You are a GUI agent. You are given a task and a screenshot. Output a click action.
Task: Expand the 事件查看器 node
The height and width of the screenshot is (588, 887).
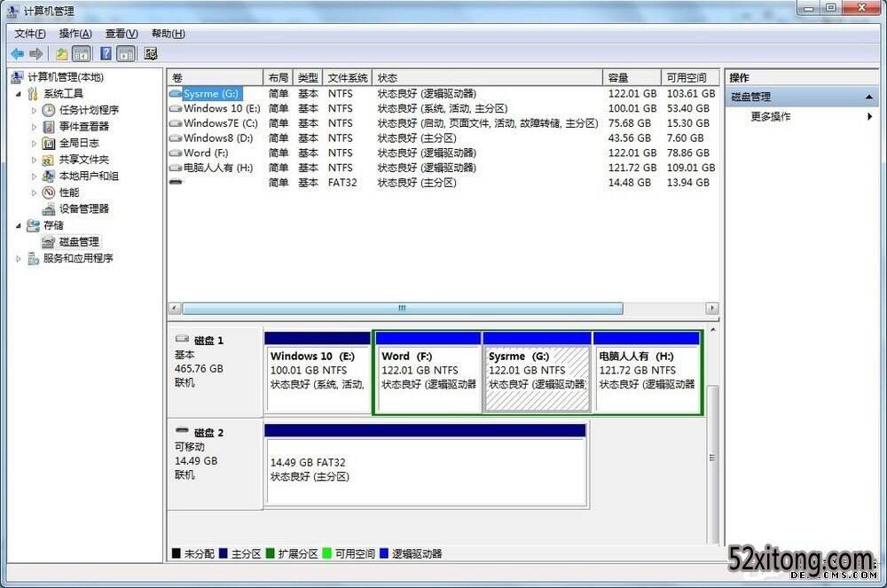point(34,127)
